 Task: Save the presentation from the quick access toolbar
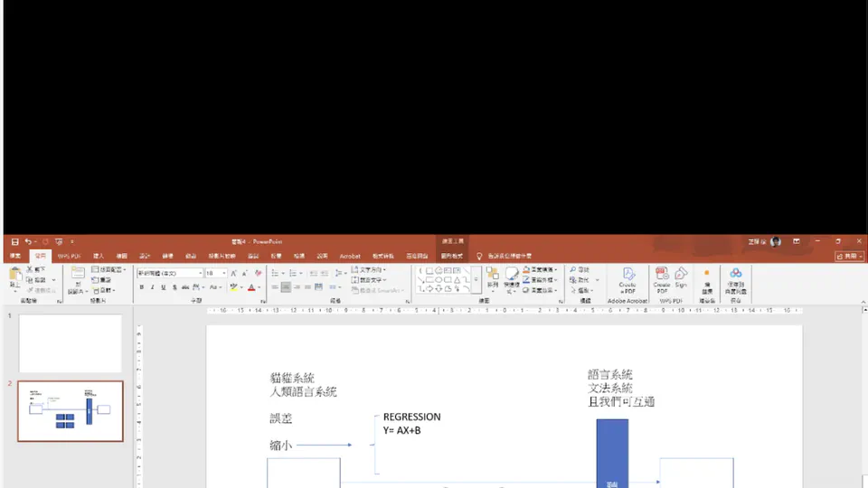(15, 242)
